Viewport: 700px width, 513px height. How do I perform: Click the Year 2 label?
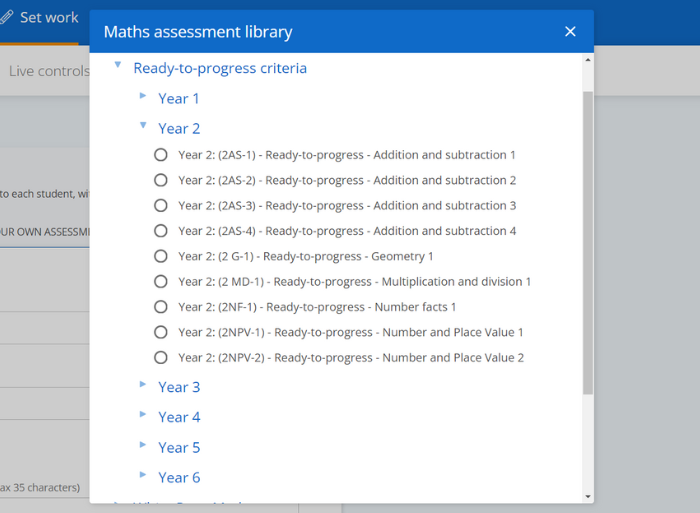179,129
